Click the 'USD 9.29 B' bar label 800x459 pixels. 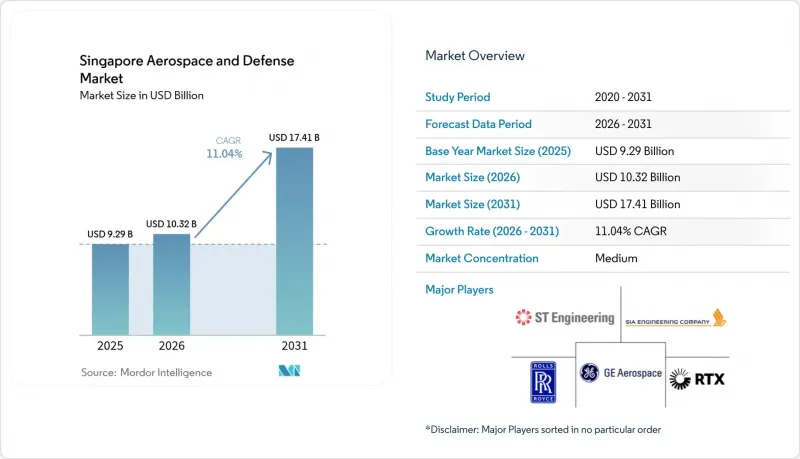[110, 234]
